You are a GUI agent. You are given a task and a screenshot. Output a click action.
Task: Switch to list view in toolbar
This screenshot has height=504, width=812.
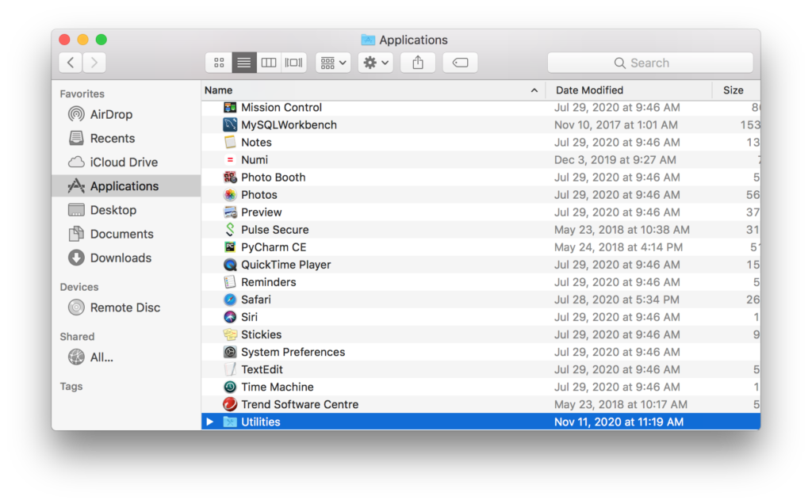pyautogui.click(x=244, y=63)
